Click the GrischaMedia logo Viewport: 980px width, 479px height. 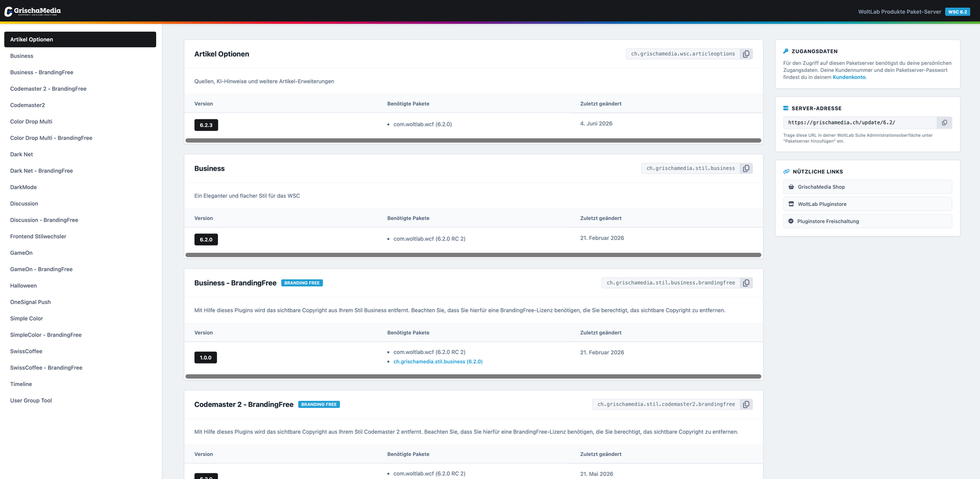pyautogui.click(x=33, y=11)
